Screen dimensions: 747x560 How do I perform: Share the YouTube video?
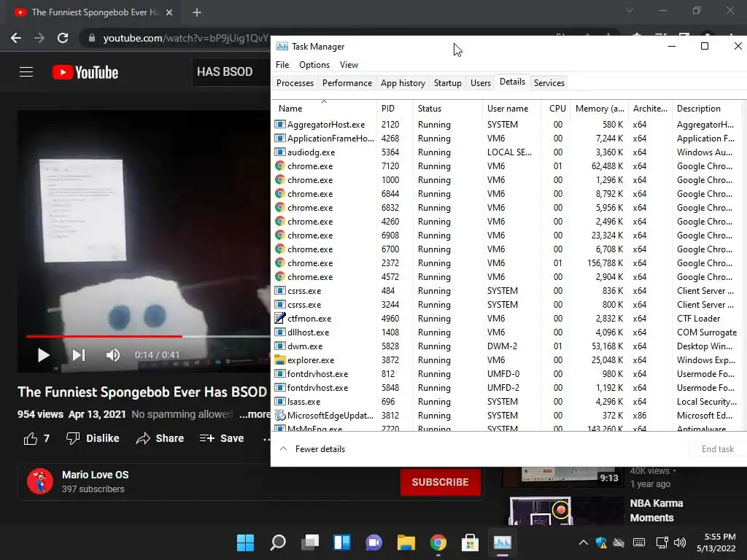(160, 438)
